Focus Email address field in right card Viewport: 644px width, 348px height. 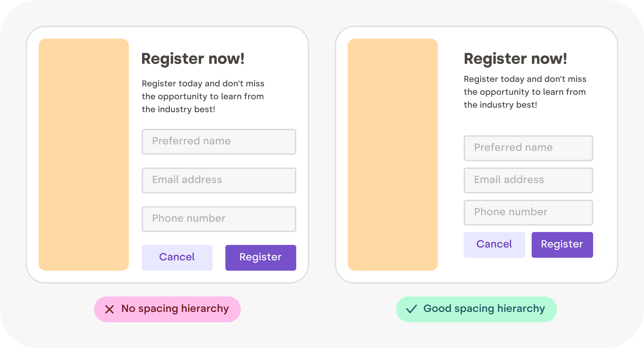pyautogui.click(x=528, y=180)
